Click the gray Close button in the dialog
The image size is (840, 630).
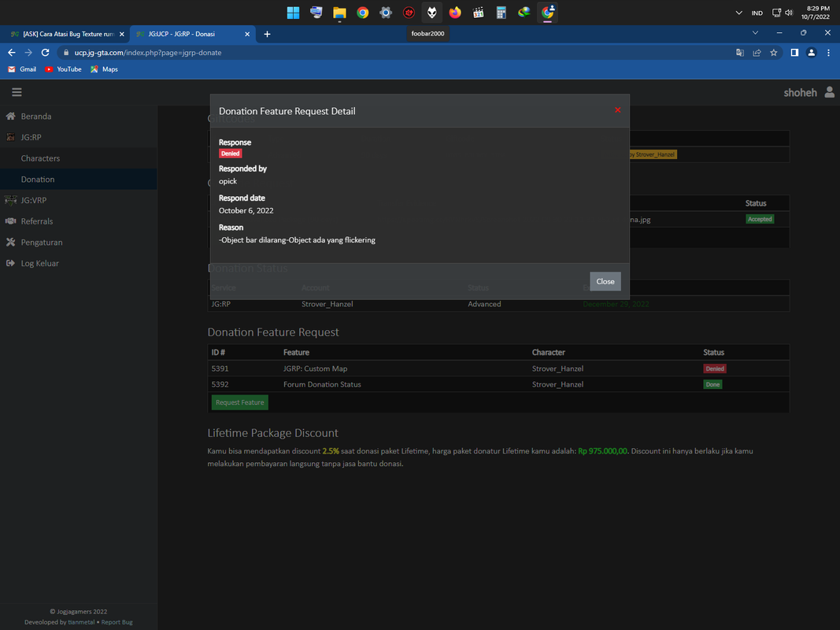(x=605, y=281)
